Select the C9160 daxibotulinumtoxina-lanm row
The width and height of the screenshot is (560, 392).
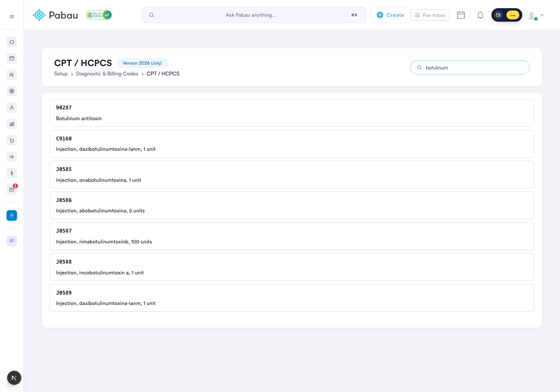[292, 144]
